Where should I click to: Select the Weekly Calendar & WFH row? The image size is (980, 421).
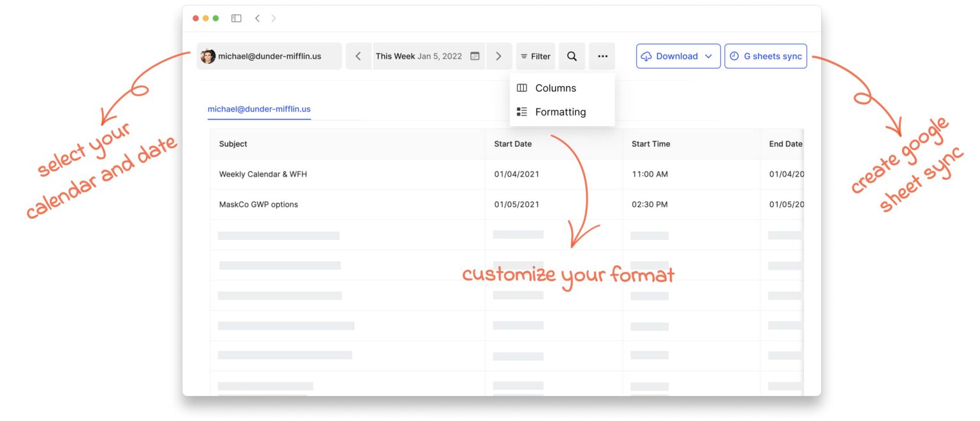(507, 174)
